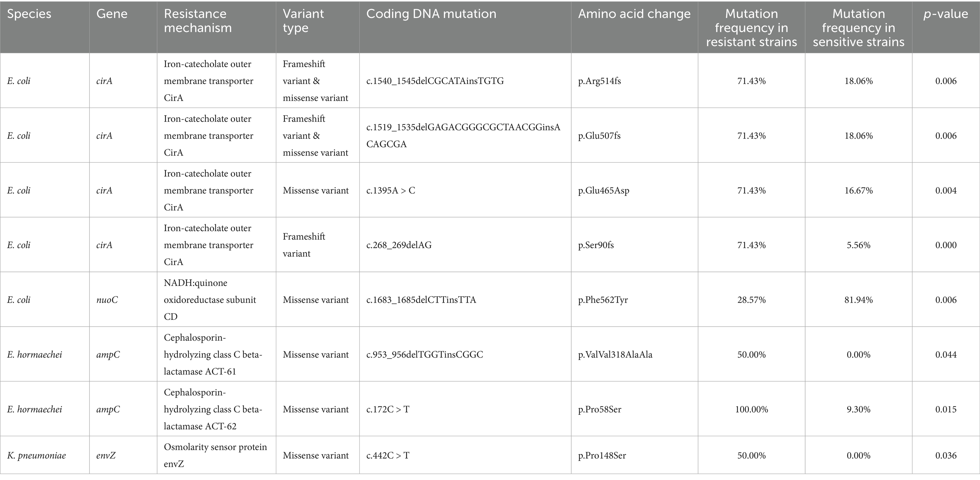This screenshot has width=980, height=480.
Task: Select the Resistance mechanism column header
Action: [x=198, y=21]
